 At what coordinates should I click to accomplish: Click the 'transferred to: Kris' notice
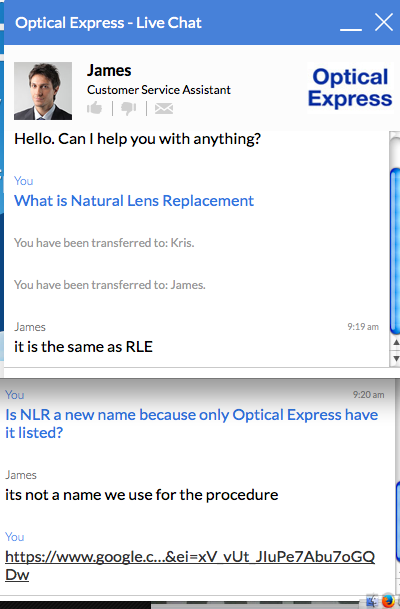point(104,243)
